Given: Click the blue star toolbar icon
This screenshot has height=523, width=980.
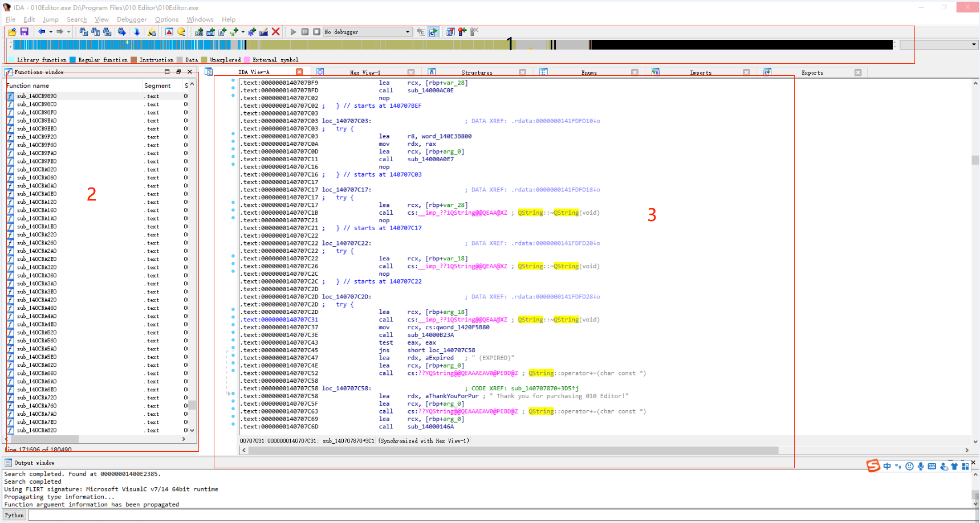Looking at the screenshot, I should pos(251,32).
